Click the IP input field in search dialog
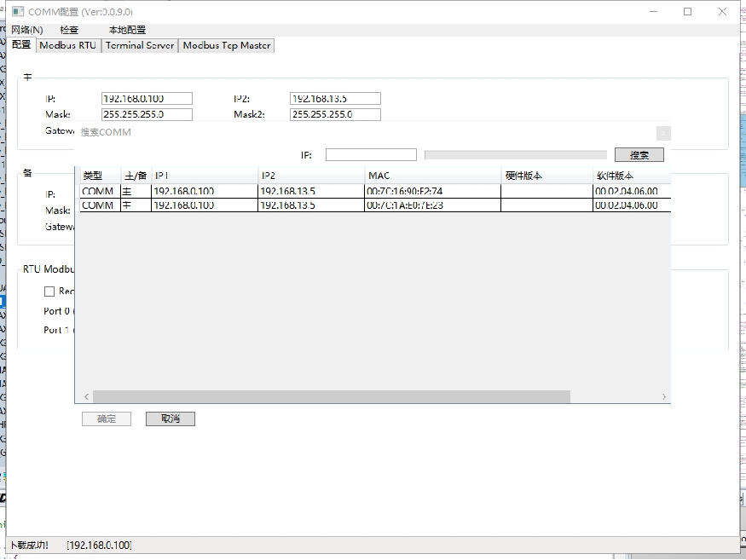This screenshot has height=560, width=746. coord(371,155)
